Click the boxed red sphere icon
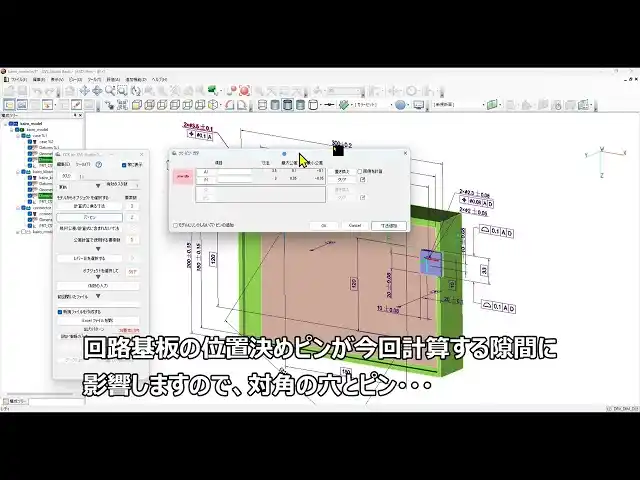 tap(244, 91)
